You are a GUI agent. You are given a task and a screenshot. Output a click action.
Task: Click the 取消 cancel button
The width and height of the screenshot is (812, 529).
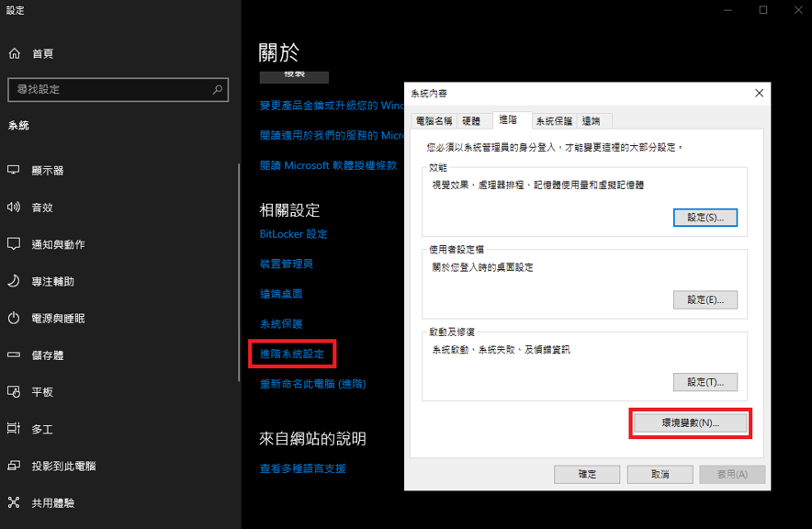coord(660,474)
